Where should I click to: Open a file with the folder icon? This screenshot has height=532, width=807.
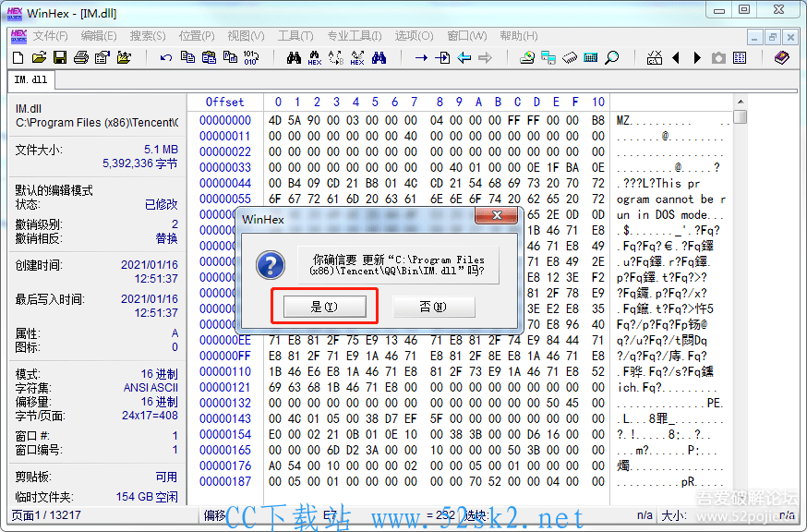[39, 57]
